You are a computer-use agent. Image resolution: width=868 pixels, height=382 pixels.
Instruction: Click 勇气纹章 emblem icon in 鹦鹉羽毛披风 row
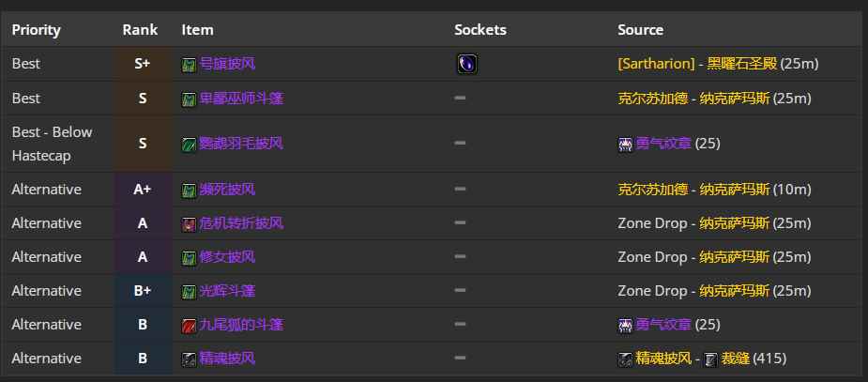[625, 144]
